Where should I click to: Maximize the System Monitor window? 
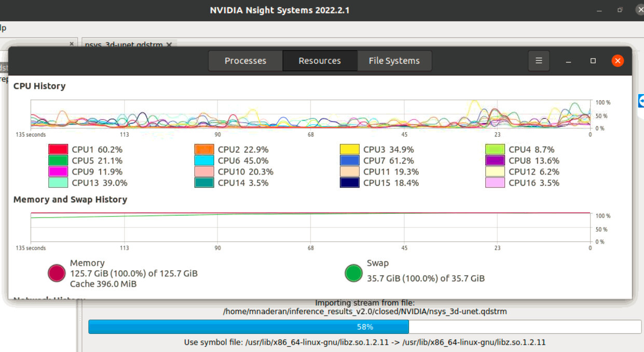(593, 61)
